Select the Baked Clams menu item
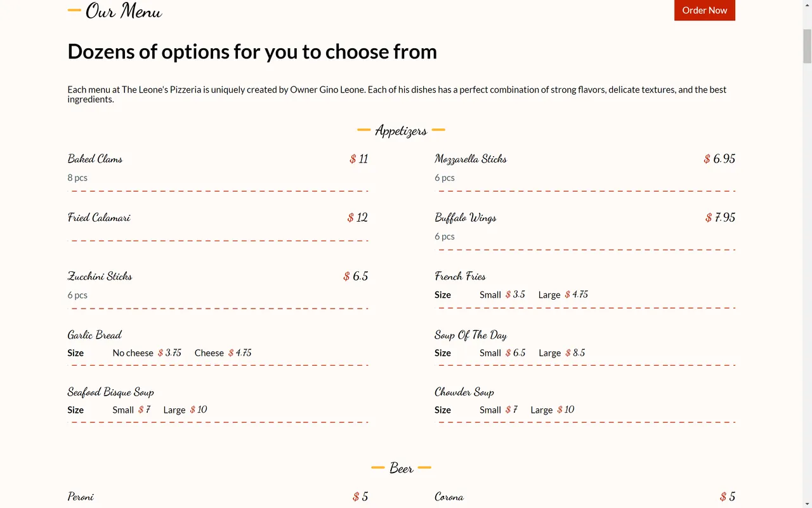Image resolution: width=812 pixels, height=508 pixels. point(95,159)
